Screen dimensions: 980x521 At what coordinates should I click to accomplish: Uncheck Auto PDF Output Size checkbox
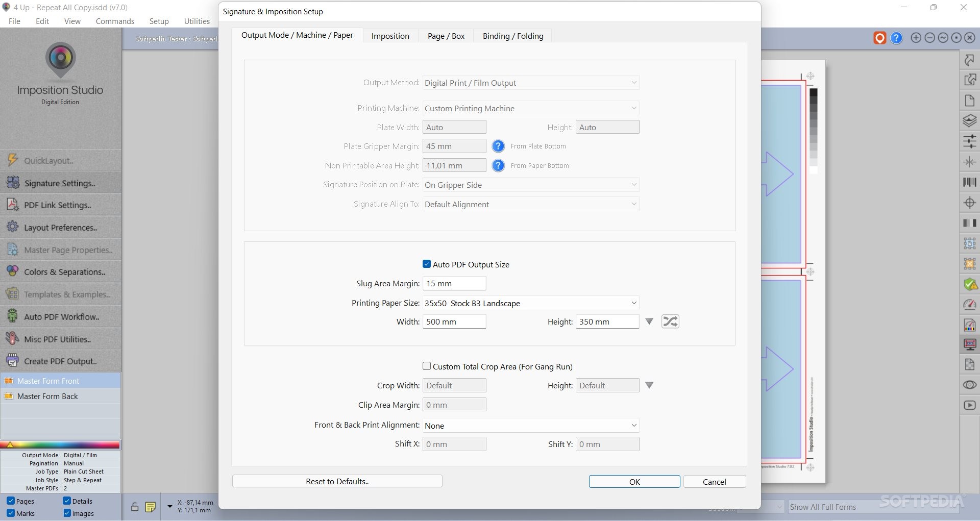coord(427,264)
